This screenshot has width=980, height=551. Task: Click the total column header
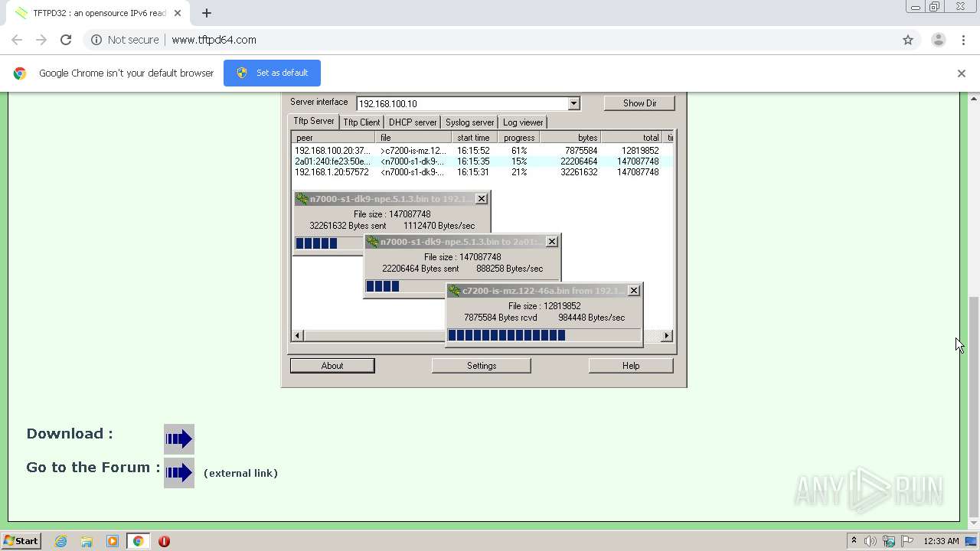[x=632, y=138]
